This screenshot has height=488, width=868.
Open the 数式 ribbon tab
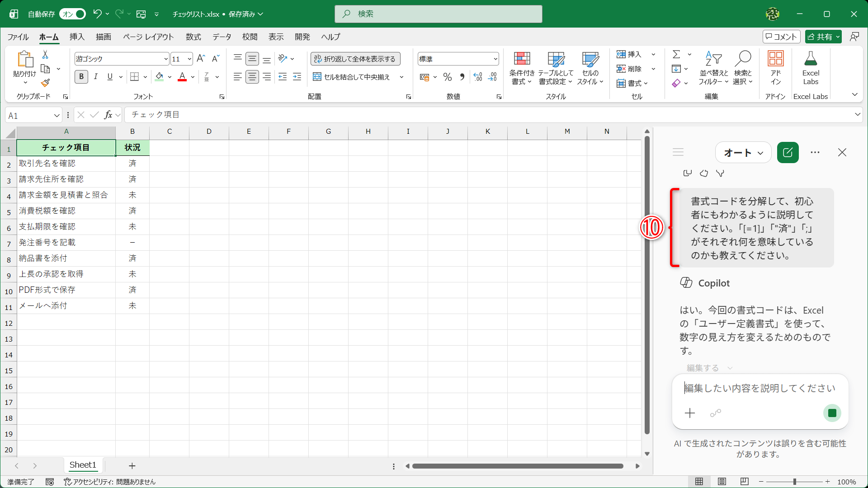pyautogui.click(x=193, y=37)
